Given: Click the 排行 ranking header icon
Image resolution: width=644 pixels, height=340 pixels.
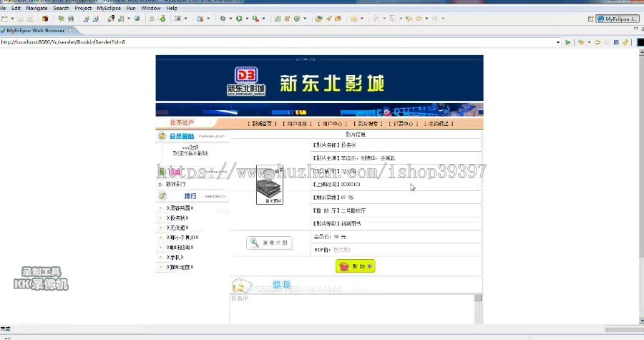Looking at the screenshot, I should point(162,196).
